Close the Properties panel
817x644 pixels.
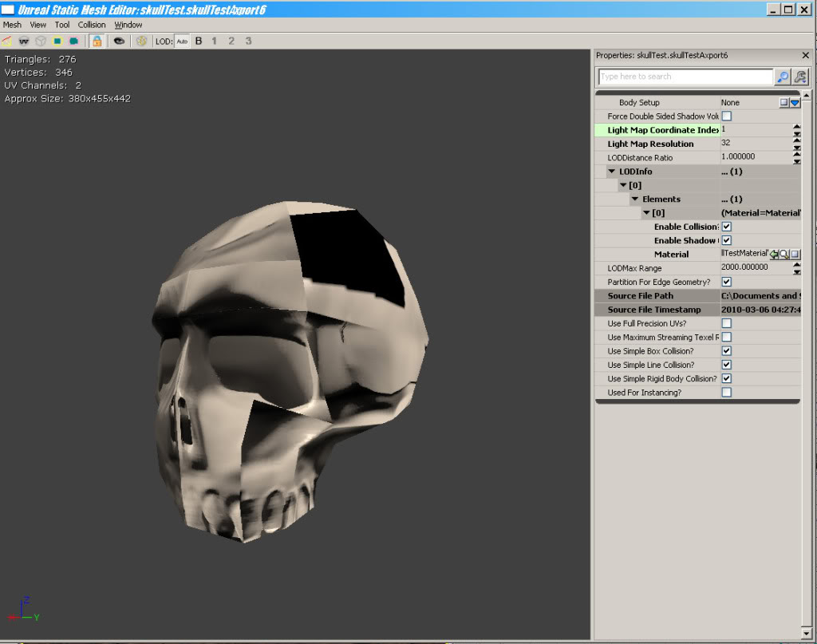coord(806,55)
